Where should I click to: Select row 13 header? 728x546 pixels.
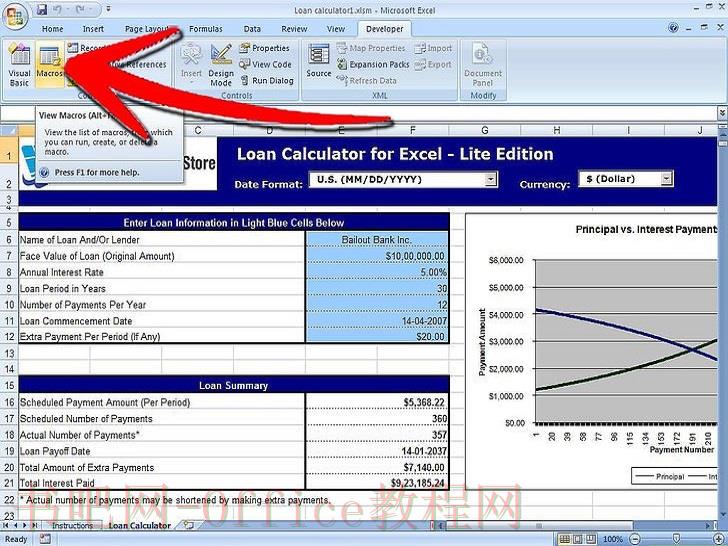9,353
